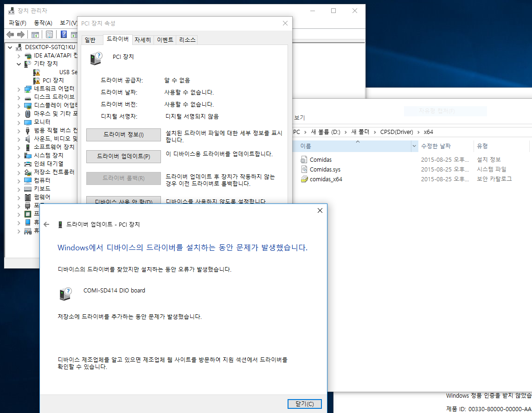Select the 펌웨어 firmware chip icon
Viewport: 532px width, 413px height.
(28, 197)
